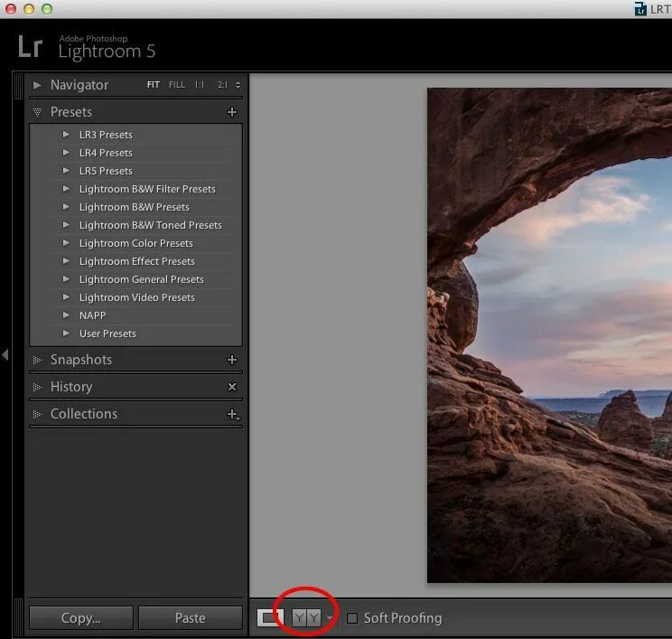Expand Lightroom General Presets folder

tap(66, 278)
